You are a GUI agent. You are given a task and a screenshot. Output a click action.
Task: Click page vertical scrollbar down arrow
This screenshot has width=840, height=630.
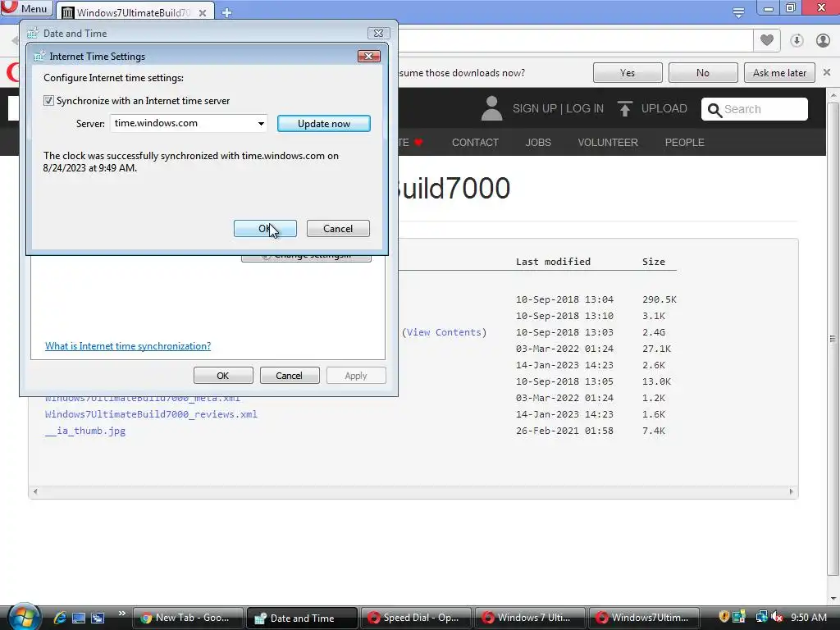coord(833,599)
